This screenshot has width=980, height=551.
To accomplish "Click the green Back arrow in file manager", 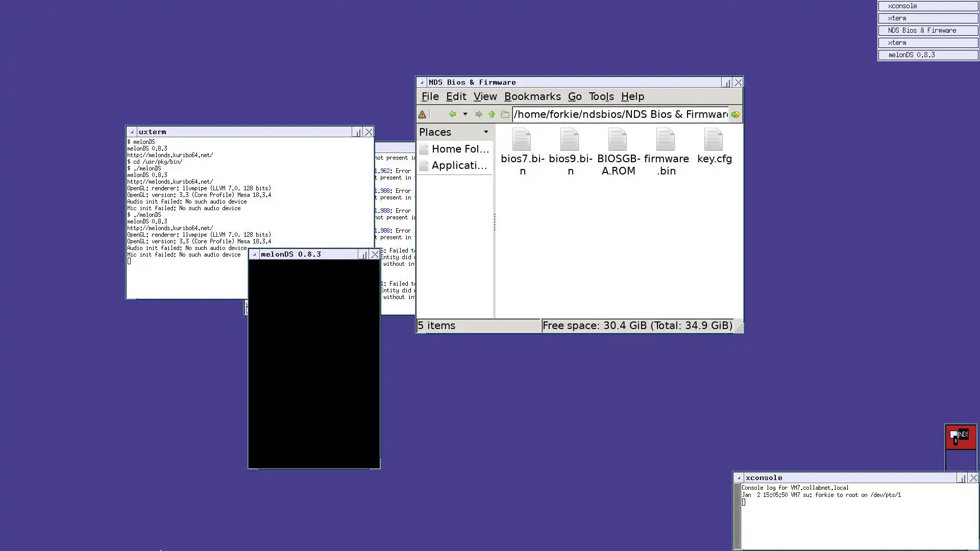I will [452, 114].
